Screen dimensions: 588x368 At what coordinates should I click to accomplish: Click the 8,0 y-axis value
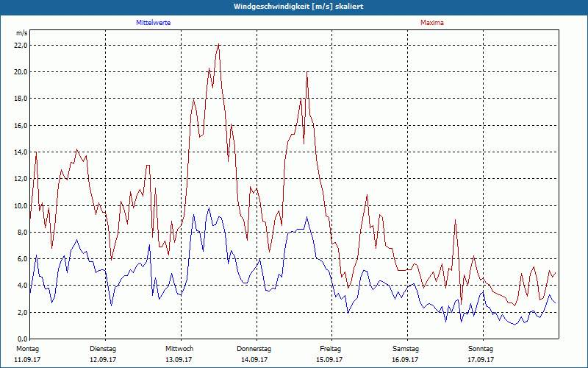tap(23, 233)
